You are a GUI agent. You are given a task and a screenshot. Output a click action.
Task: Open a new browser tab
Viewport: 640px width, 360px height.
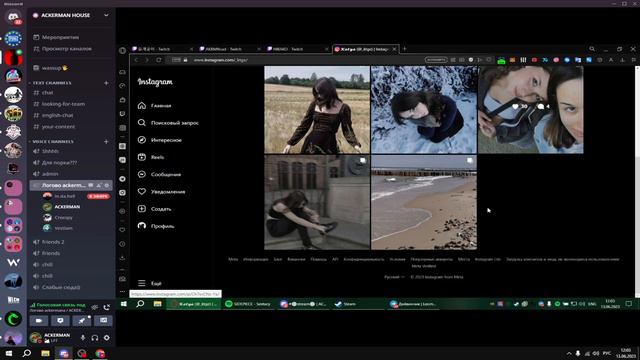point(405,49)
